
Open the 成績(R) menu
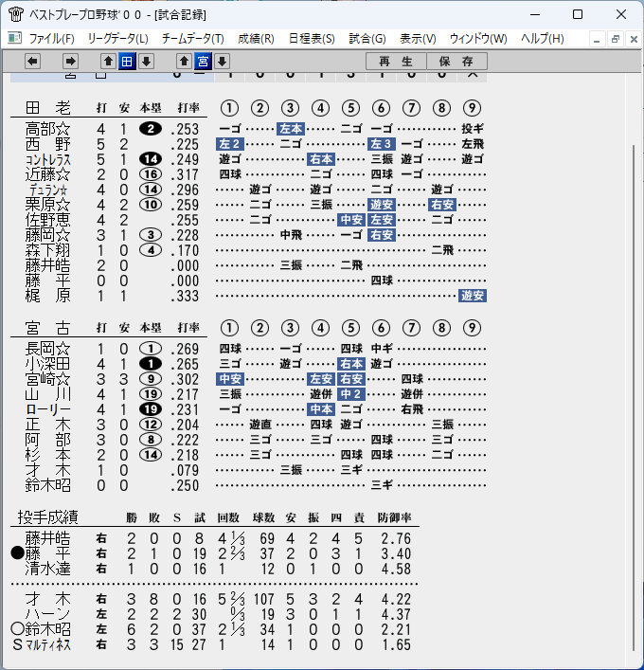tap(256, 39)
